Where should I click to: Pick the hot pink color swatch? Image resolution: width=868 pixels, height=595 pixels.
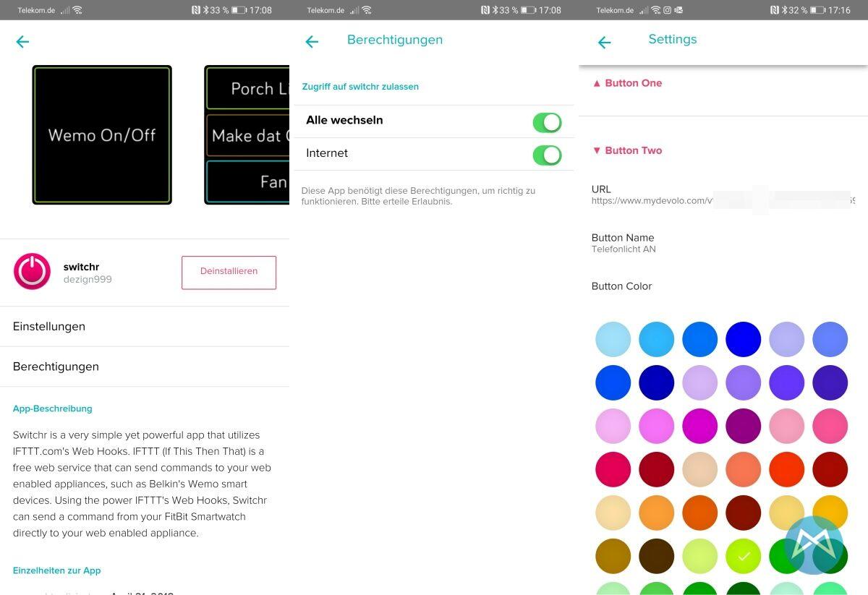[x=830, y=426]
